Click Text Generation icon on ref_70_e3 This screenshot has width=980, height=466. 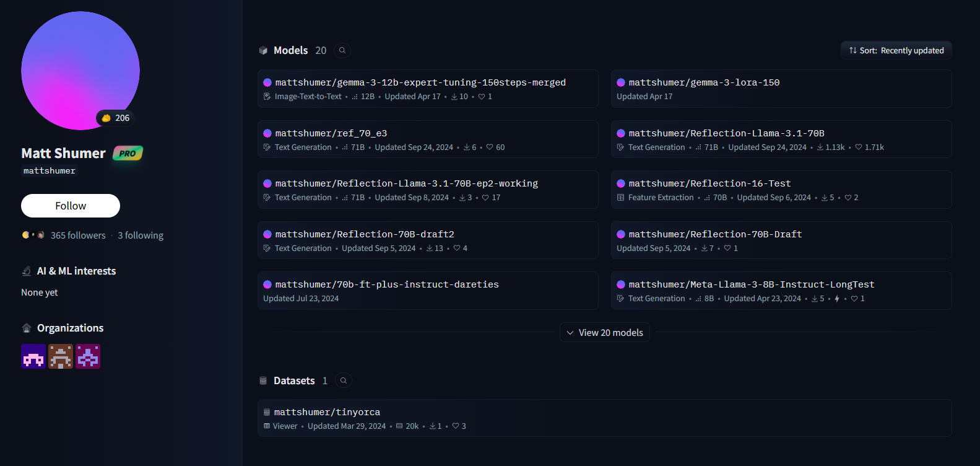[267, 147]
